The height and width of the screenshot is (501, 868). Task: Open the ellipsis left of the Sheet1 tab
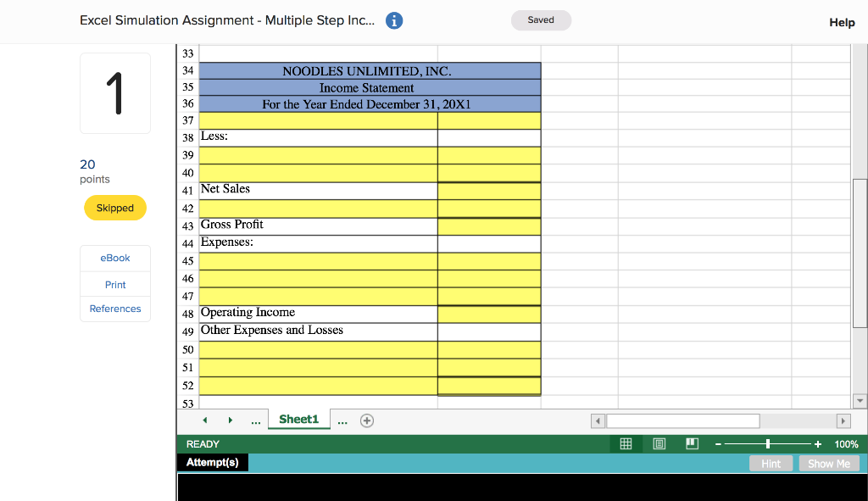click(x=255, y=420)
